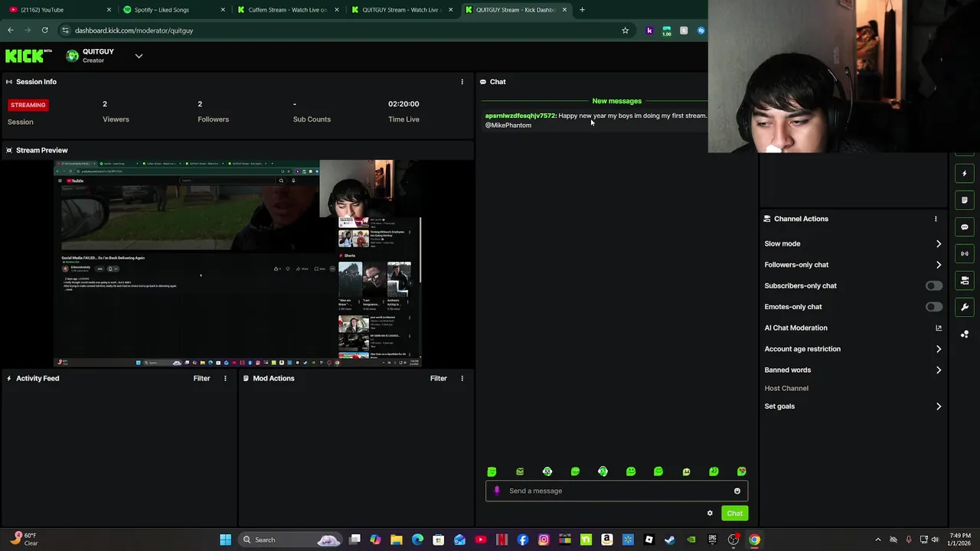Open the camera stream sidebar icon
Screen dimensions: 980x551
965,281
